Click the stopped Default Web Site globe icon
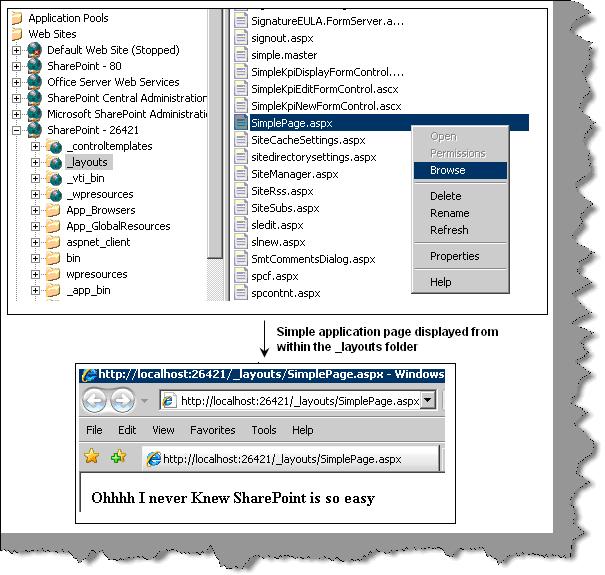The width and height of the screenshot is (605, 575). tap(34, 50)
